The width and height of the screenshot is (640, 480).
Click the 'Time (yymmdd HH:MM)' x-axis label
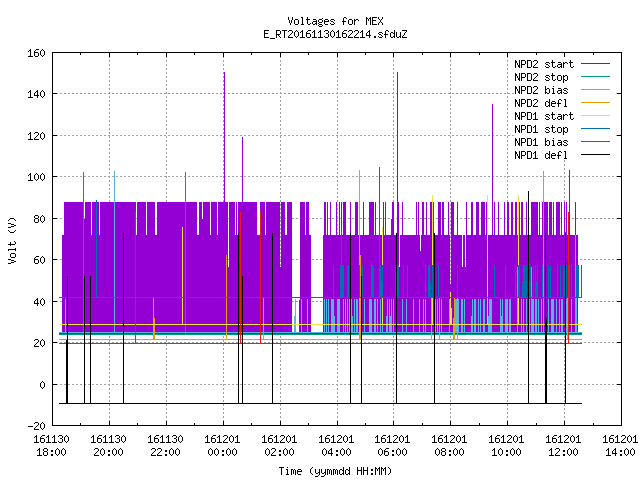[335, 471]
